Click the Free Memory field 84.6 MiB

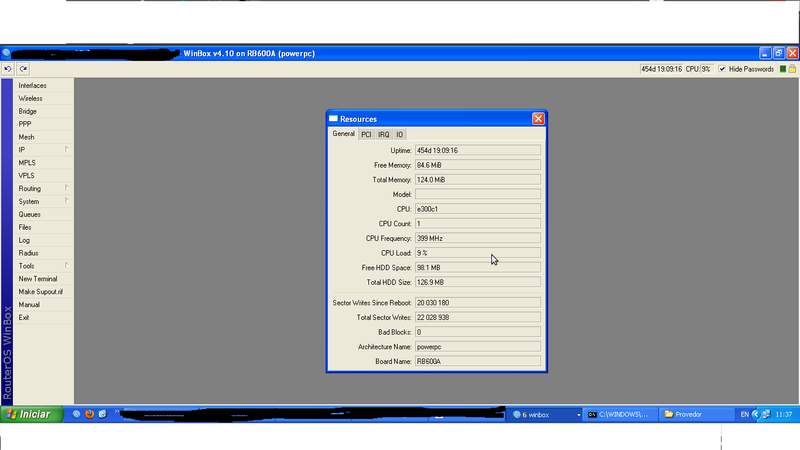point(478,165)
